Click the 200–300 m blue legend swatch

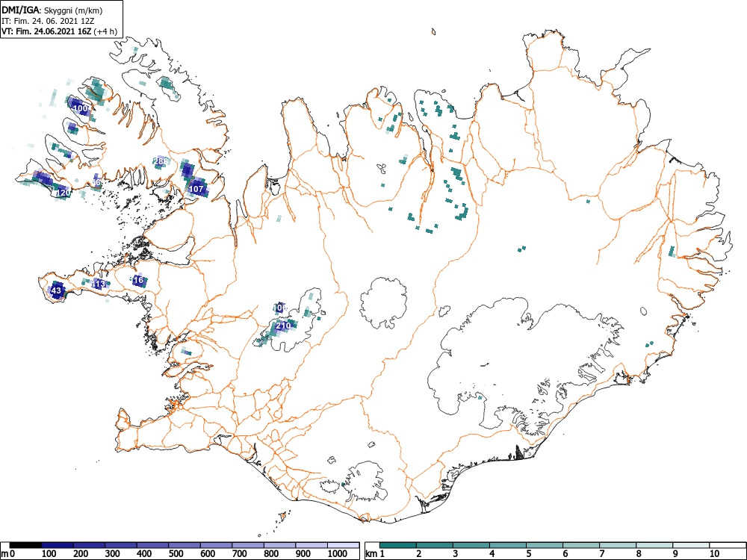pos(89,545)
